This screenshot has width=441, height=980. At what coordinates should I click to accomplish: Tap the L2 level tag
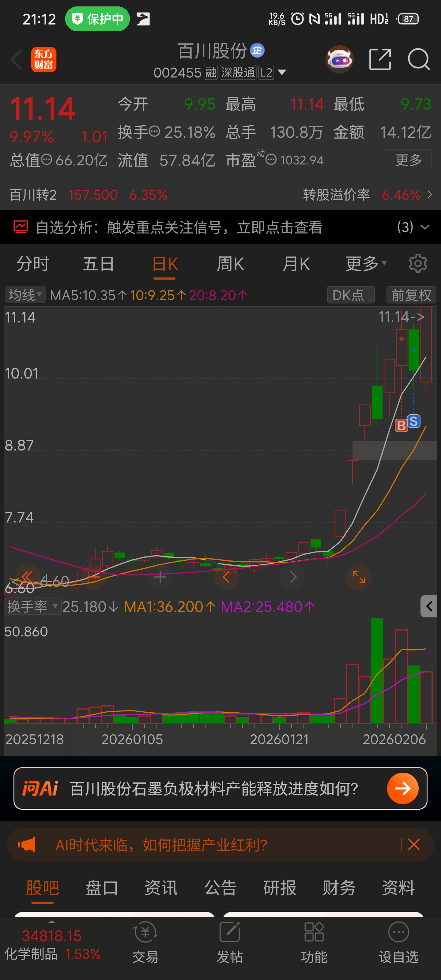266,72
